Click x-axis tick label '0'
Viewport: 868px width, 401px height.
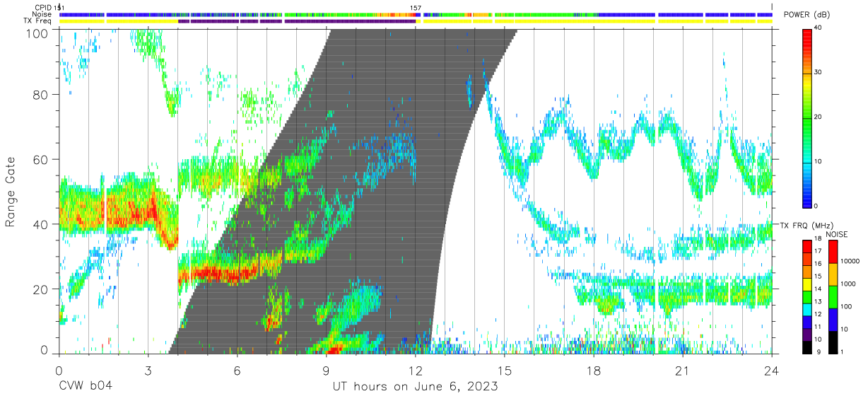coord(59,370)
